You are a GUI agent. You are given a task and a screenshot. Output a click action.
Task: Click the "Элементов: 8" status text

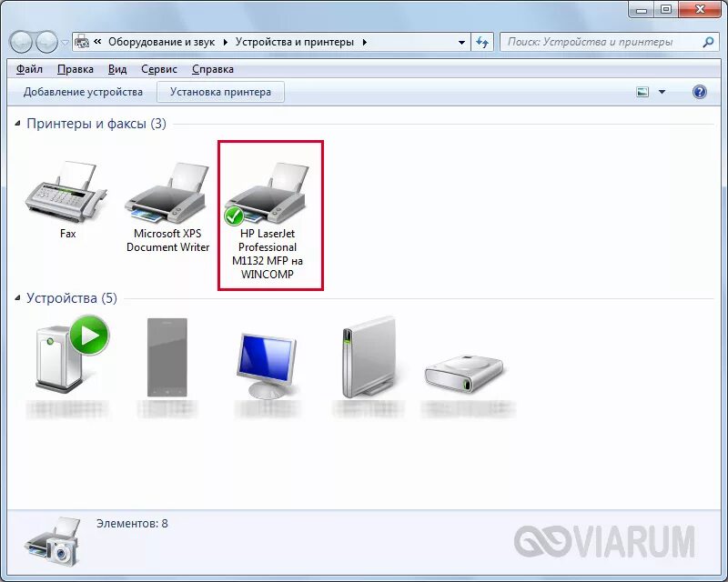pos(132,524)
